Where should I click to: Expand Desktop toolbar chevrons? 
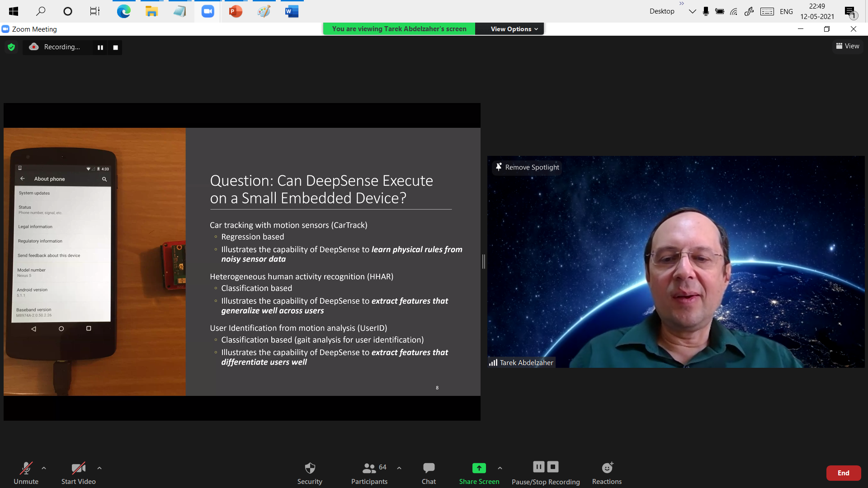[682, 4]
